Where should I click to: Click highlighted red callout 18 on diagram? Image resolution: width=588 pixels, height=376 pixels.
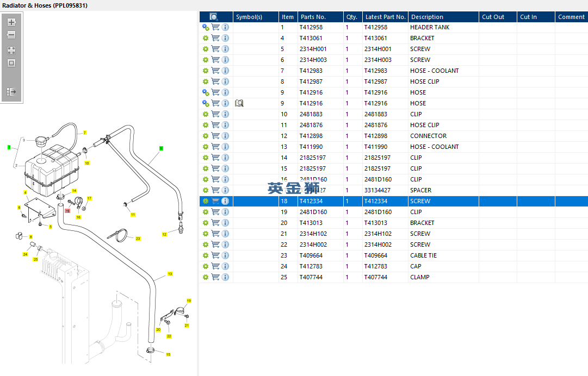tap(67, 211)
